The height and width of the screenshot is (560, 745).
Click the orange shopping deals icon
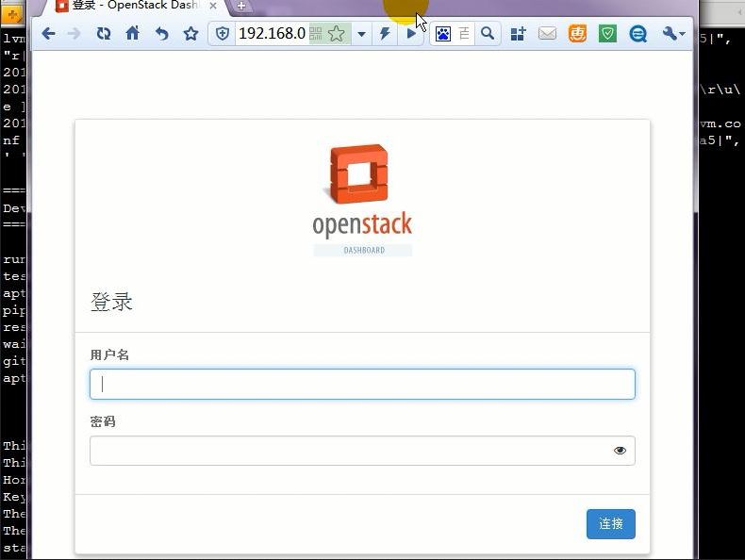pos(577,34)
